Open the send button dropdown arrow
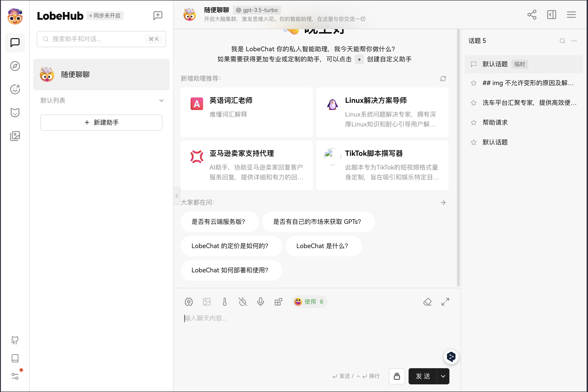This screenshot has height=392, width=588. pos(443,376)
